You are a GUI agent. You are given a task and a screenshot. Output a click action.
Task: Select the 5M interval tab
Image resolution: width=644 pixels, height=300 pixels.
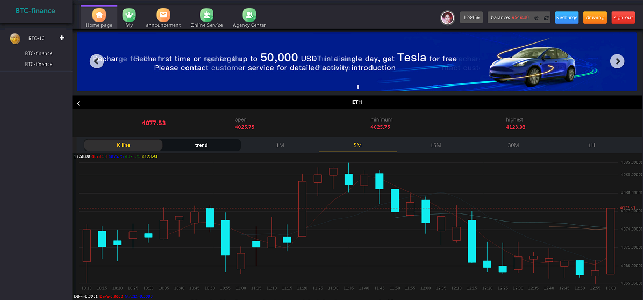coord(357,145)
